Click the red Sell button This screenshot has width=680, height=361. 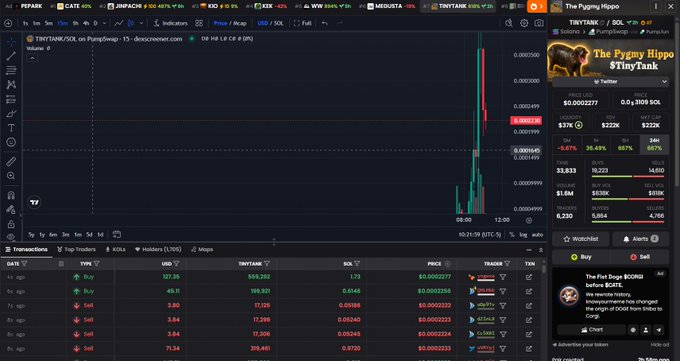(x=640, y=257)
